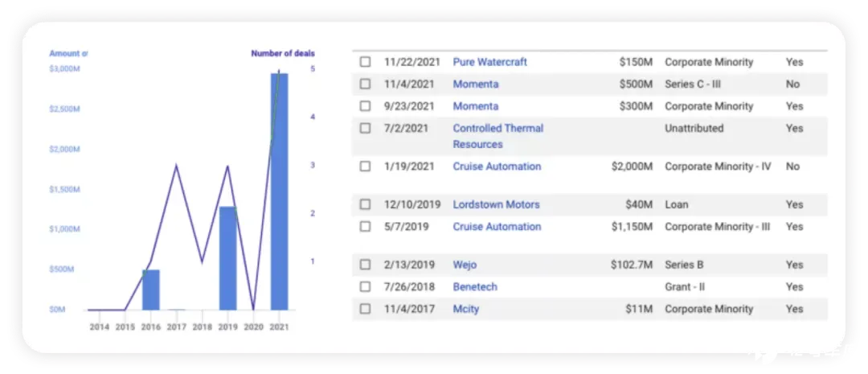This screenshot has height=374, width=868.
Task: Open the Pure Watercraft company link
Action: click(x=489, y=62)
